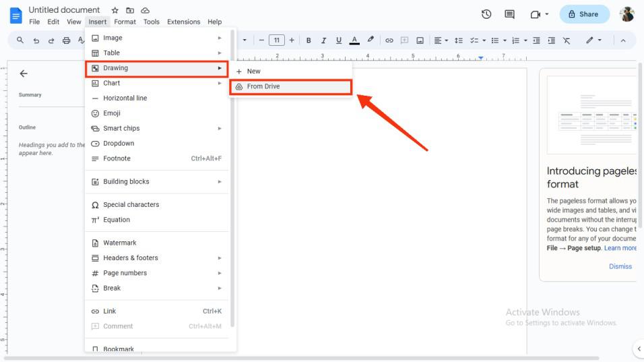644x362 pixels.
Task: Open the text color picker
Action: pyautogui.click(x=354, y=40)
